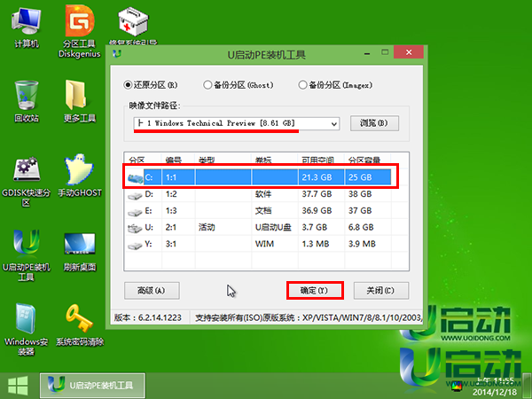Click drive icon of E: partition row
This screenshot has height=399, width=532.
coord(135,212)
